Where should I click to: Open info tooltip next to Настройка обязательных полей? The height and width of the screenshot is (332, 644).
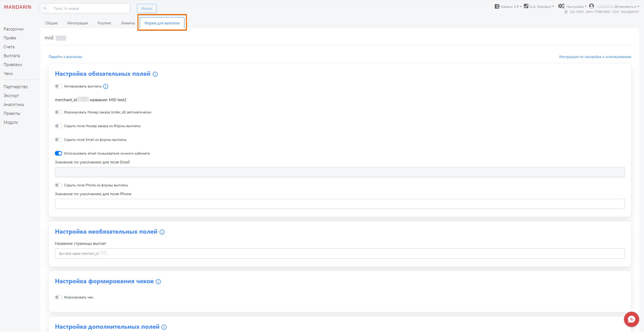(155, 74)
